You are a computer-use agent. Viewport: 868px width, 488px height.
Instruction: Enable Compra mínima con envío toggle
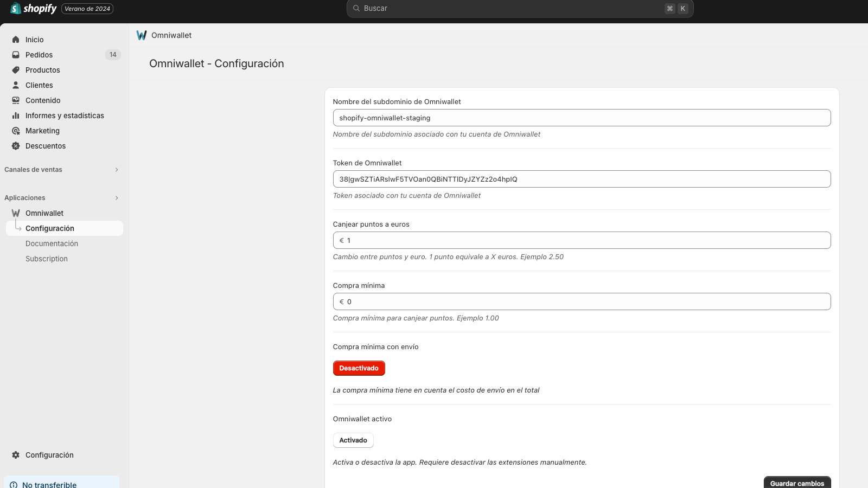(359, 368)
